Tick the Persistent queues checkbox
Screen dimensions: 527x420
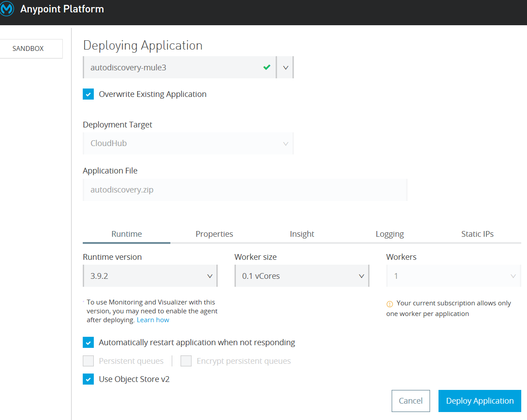(x=88, y=361)
